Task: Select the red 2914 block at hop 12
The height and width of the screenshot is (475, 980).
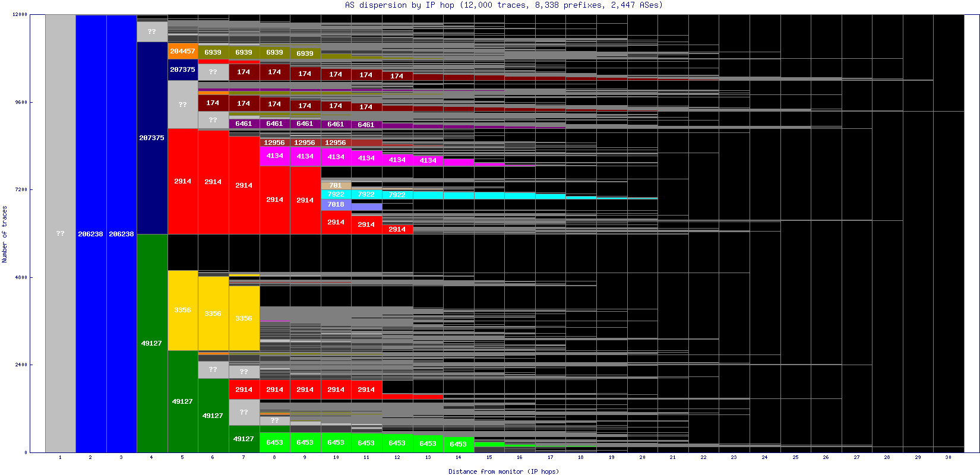Action: pyautogui.click(x=397, y=229)
